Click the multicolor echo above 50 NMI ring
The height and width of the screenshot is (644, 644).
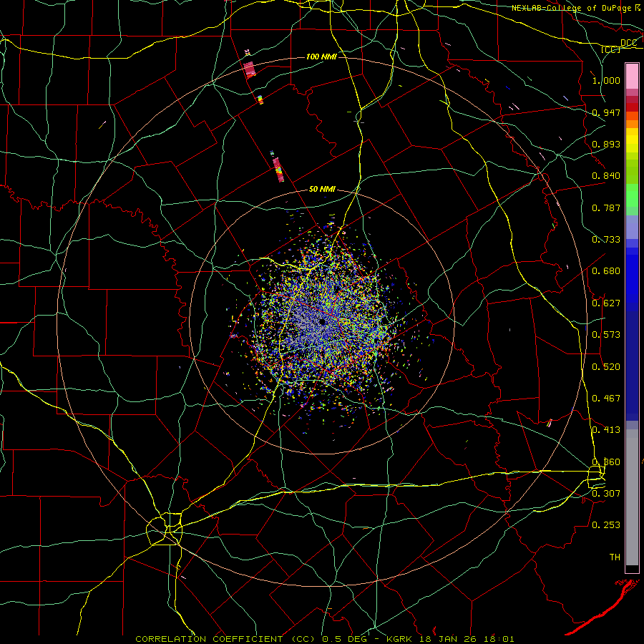pos(278,169)
